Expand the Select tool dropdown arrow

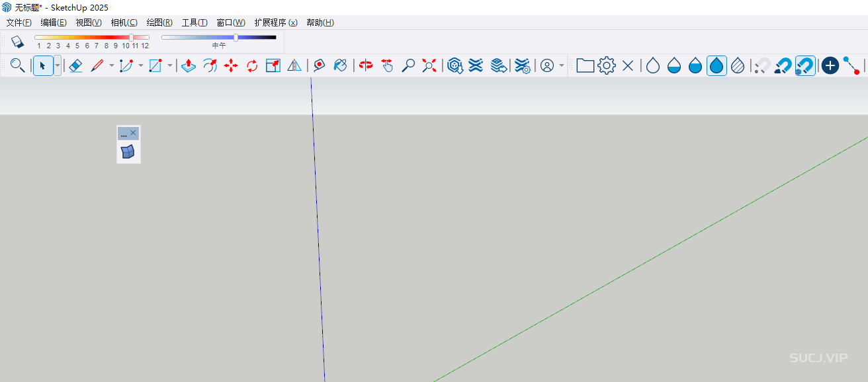coord(58,65)
